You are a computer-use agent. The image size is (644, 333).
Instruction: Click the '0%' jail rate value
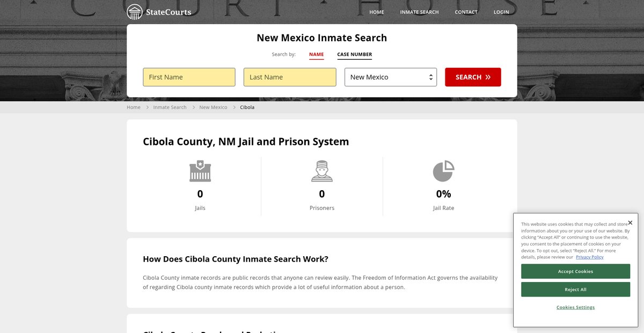444,194
